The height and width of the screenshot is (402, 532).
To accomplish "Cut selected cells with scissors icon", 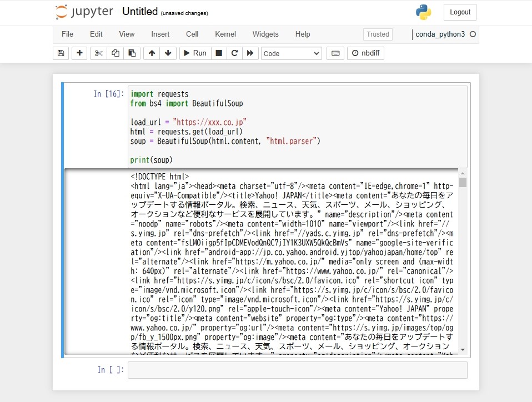I will (x=98, y=53).
